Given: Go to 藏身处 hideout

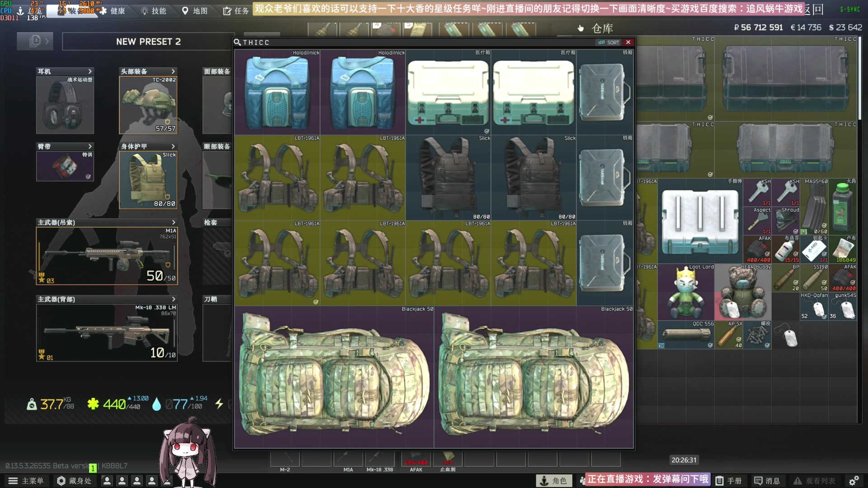Looking at the screenshot, I should tap(74, 481).
